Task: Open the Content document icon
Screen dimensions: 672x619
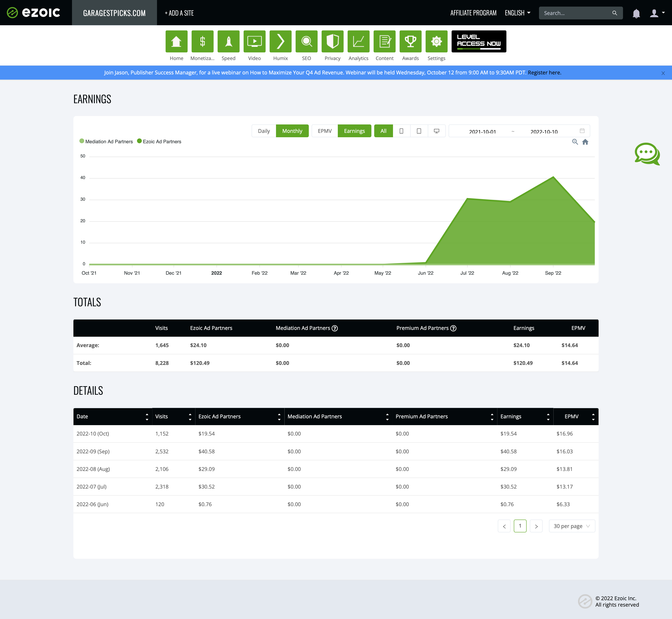Action: coord(384,42)
